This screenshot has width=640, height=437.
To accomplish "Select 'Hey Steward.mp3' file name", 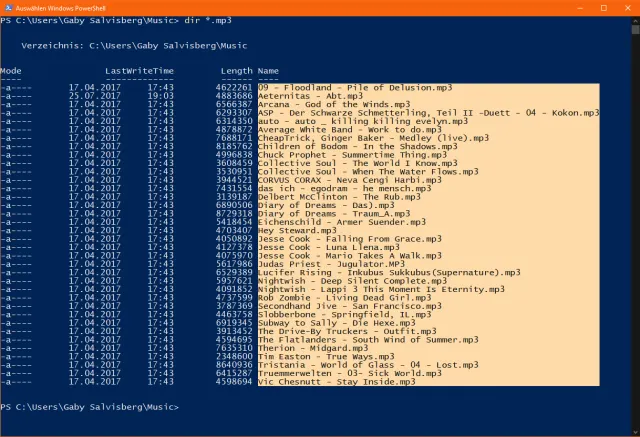I will point(297,231).
